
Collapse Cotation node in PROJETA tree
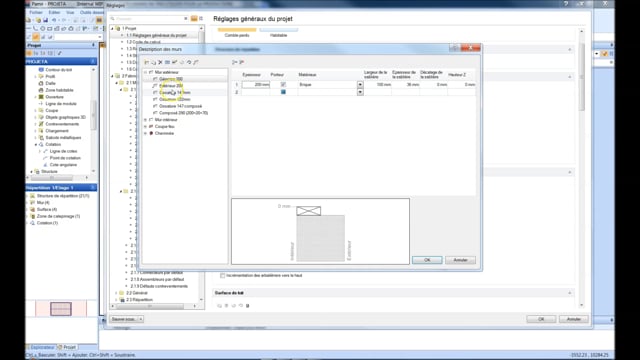click(36, 144)
